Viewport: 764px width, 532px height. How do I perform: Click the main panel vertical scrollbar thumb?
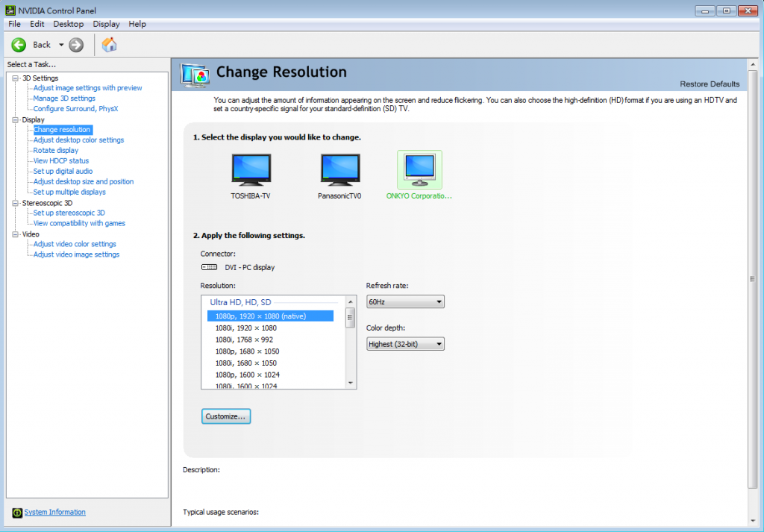click(x=753, y=278)
